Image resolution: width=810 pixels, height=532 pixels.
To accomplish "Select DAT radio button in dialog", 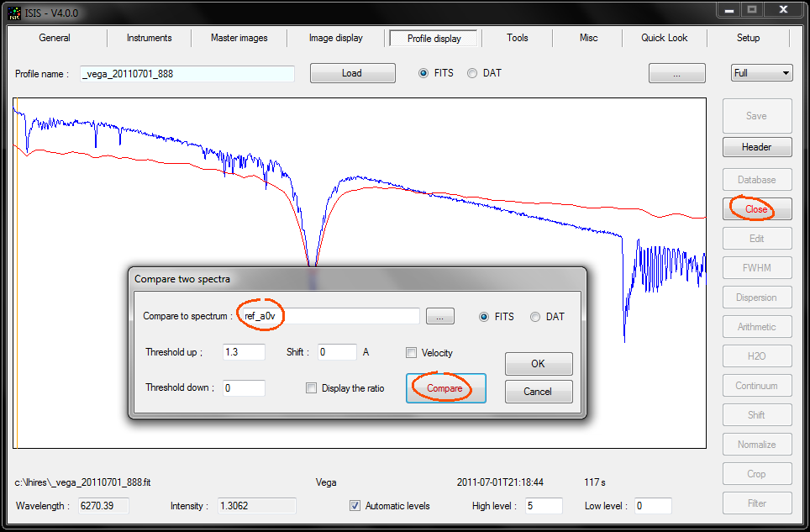I will [535, 317].
